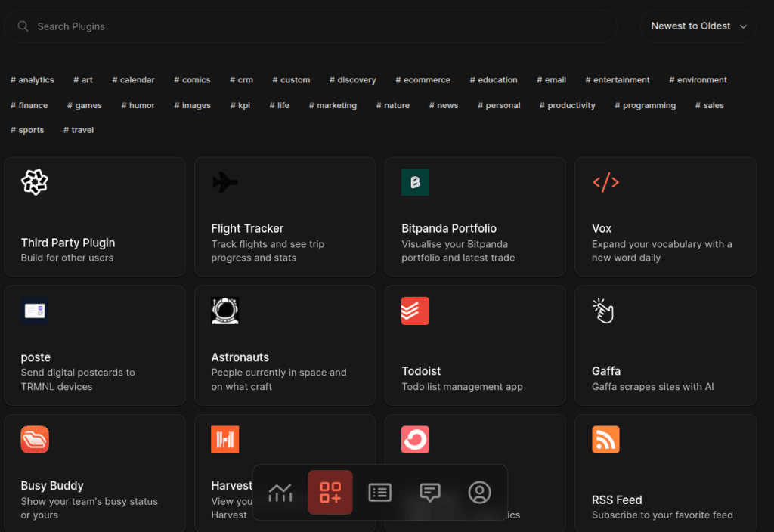774x532 pixels.
Task: Select the environment tag
Action: [x=698, y=80]
